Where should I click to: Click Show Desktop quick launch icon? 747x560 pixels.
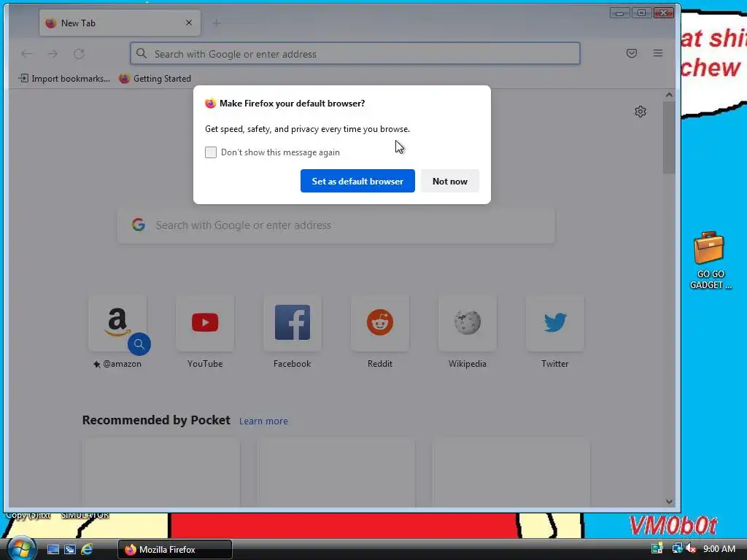[x=53, y=550]
